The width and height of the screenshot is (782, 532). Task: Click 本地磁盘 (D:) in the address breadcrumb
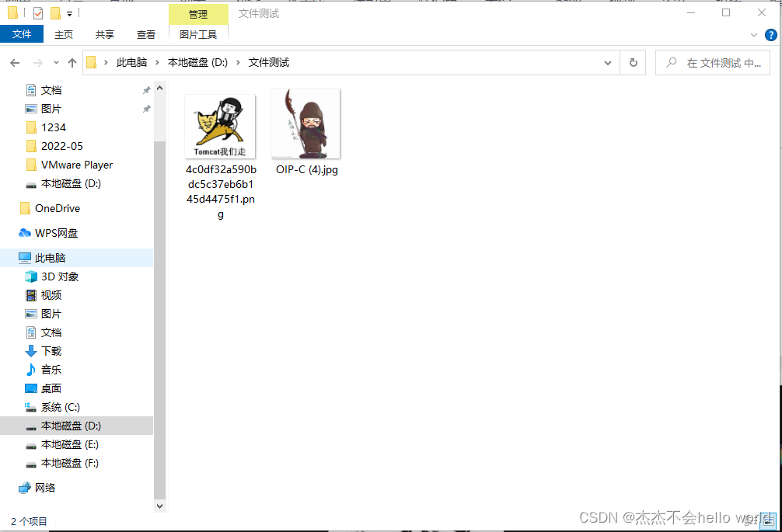pyautogui.click(x=197, y=63)
